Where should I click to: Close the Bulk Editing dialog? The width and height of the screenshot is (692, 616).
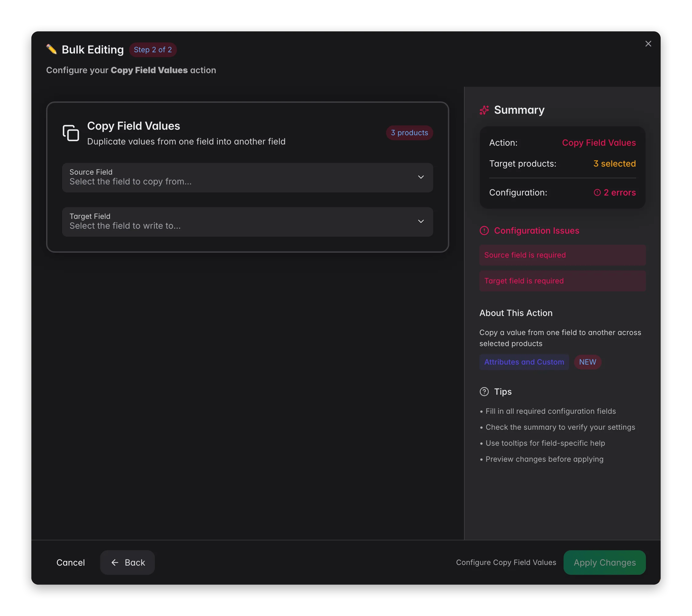click(648, 44)
